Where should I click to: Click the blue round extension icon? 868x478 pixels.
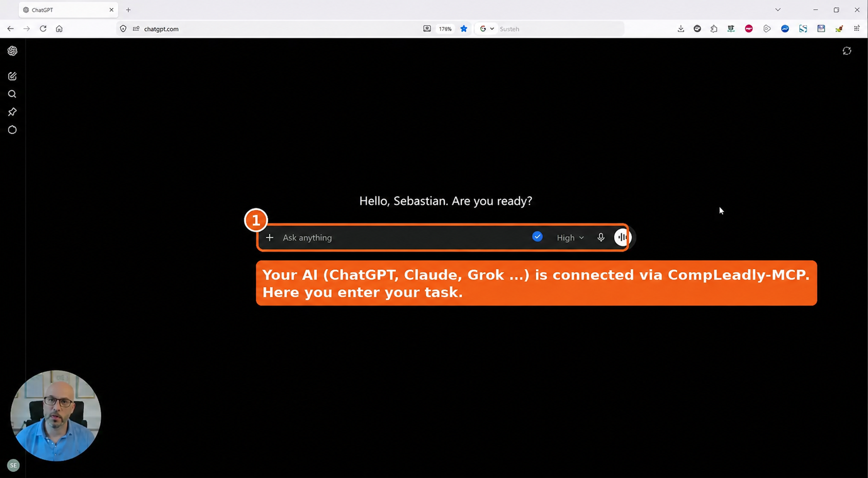click(785, 29)
